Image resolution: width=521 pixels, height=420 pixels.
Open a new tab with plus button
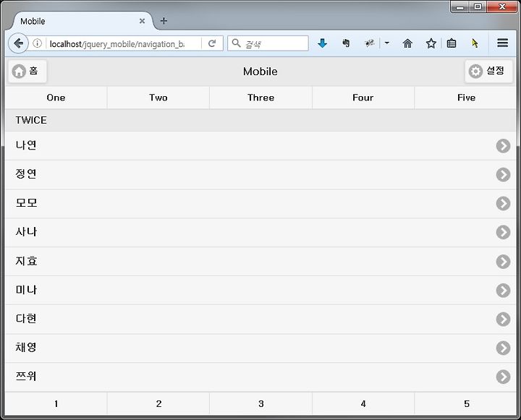click(x=164, y=20)
